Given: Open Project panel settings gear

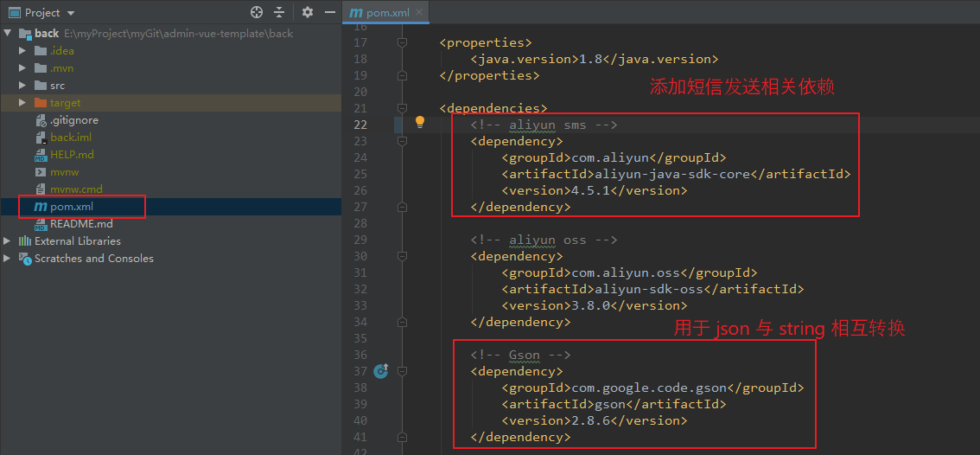Looking at the screenshot, I should pyautogui.click(x=307, y=12).
